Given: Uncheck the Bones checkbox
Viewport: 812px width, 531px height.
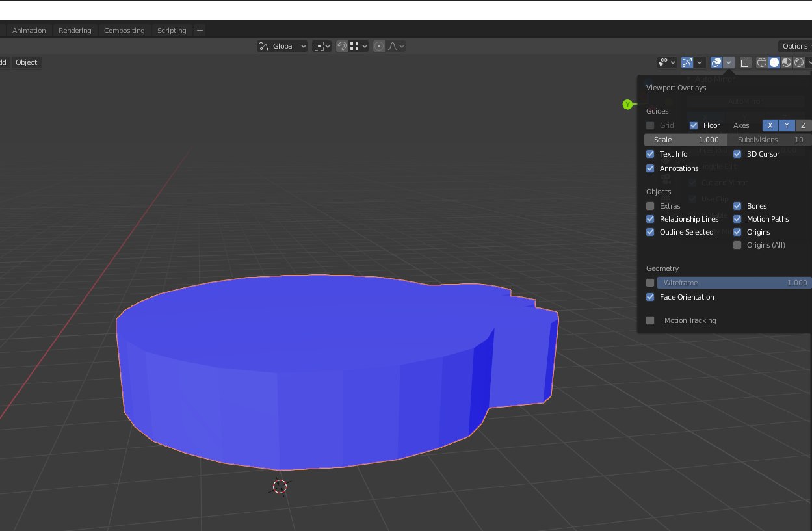Looking at the screenshot, I should tap(737, 206).
